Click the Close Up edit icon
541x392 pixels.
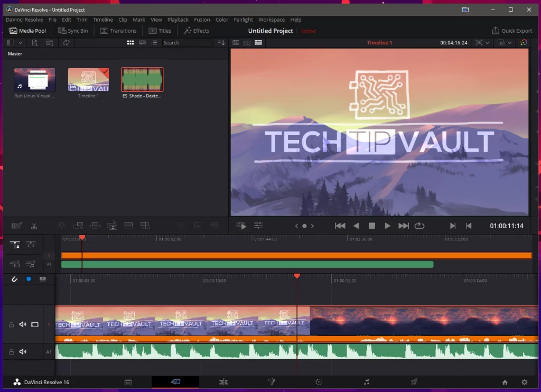tap(112, 226)
